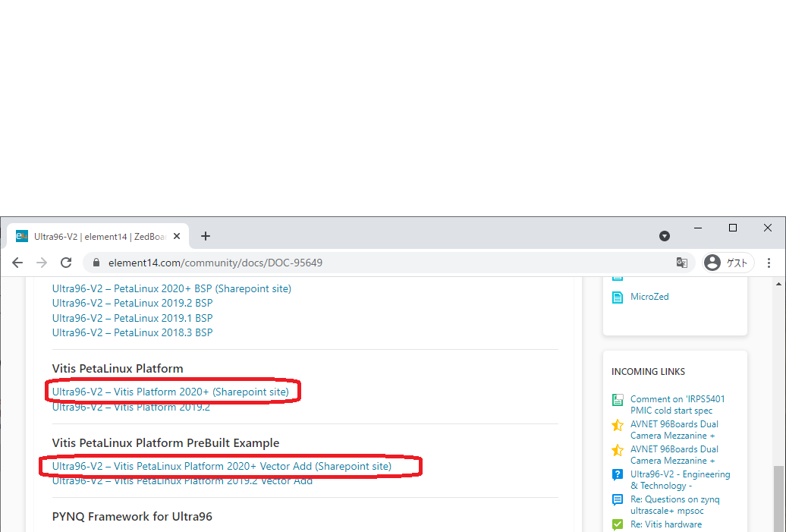This screenshot has height=532, width=786.
Task: Open a new tab with plus button
Action: [206, 236]
